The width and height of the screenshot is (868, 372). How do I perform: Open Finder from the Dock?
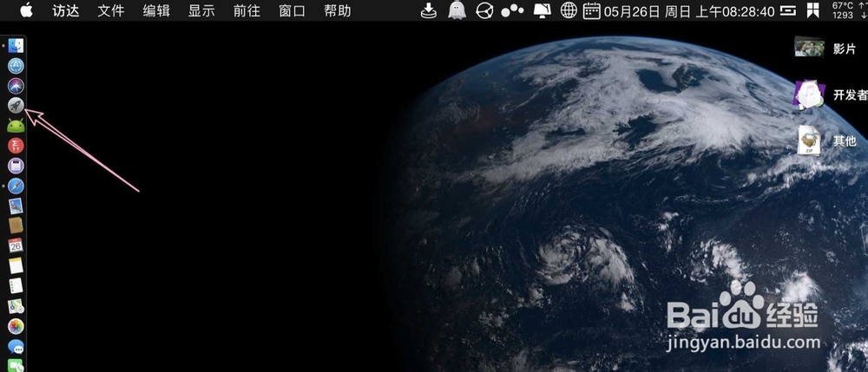pyautogui.click(x=16, y=46)
